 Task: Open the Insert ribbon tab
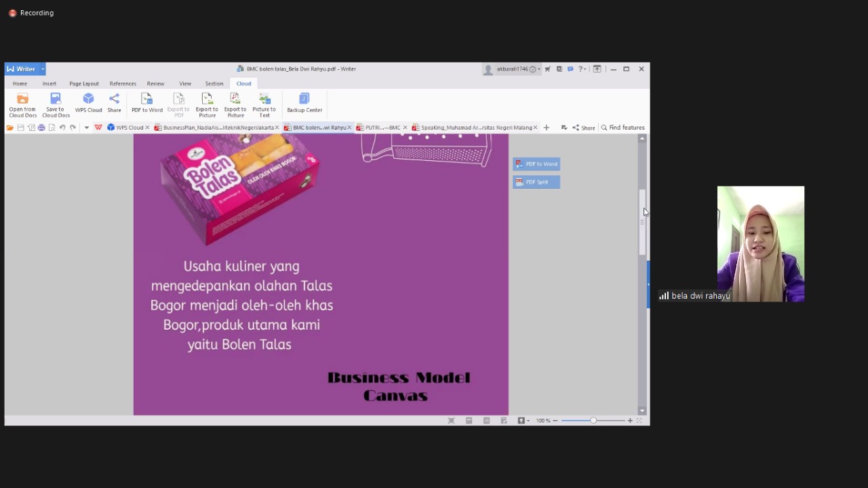50,83
